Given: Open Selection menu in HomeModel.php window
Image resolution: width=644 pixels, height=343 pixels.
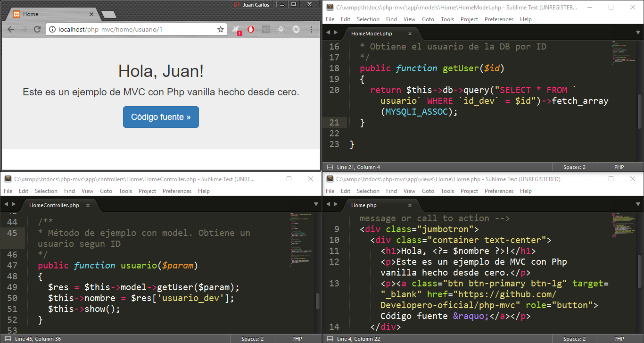Looking at the screenshot, I should [368, 19].
